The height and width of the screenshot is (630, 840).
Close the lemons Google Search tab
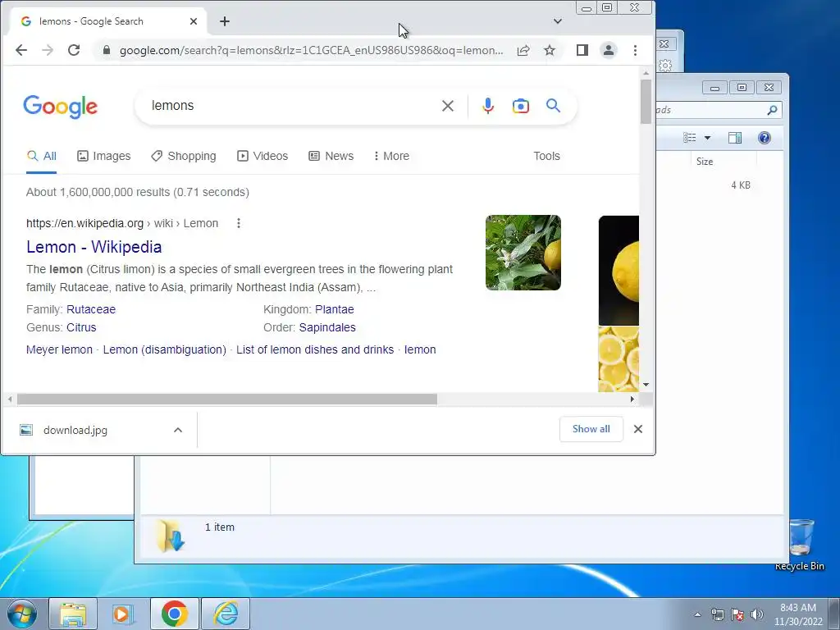[x=194, y=21]
